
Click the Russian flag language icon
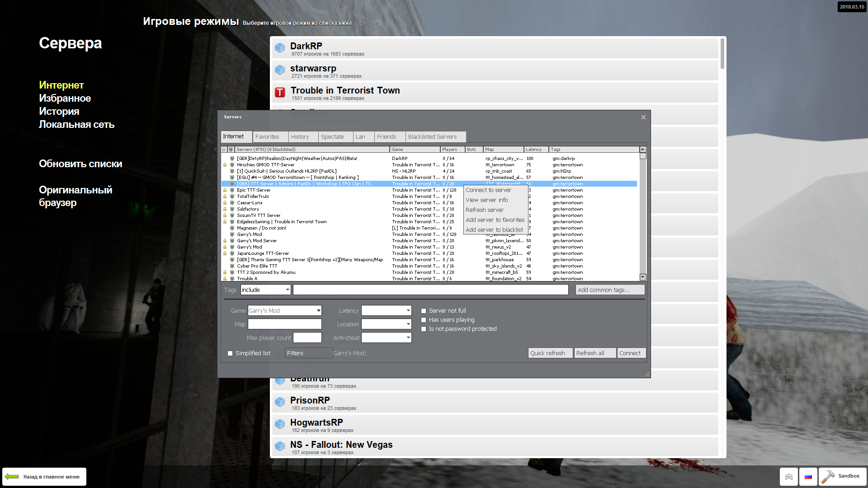808,477
